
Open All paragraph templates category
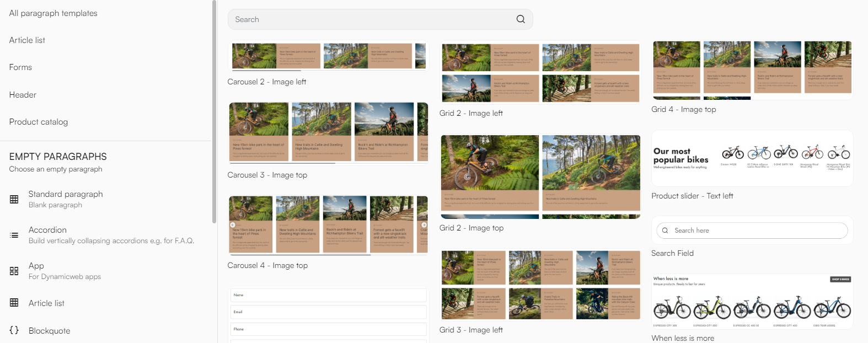pos(53,13)
